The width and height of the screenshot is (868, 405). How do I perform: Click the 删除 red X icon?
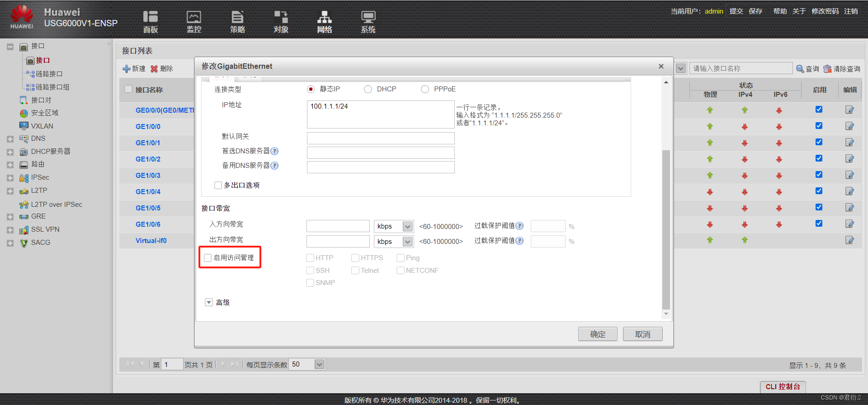pos(154,69)
